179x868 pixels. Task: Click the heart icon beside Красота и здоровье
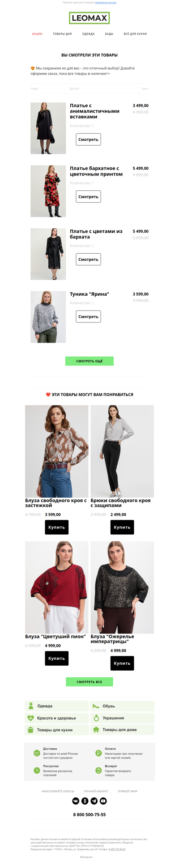tap(30, 718)
